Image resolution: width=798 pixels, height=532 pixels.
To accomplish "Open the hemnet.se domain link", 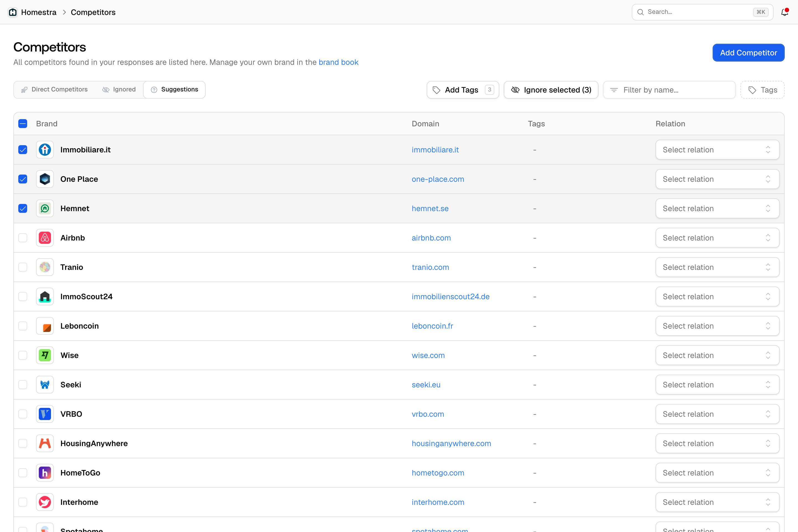I will pos(430,208).
